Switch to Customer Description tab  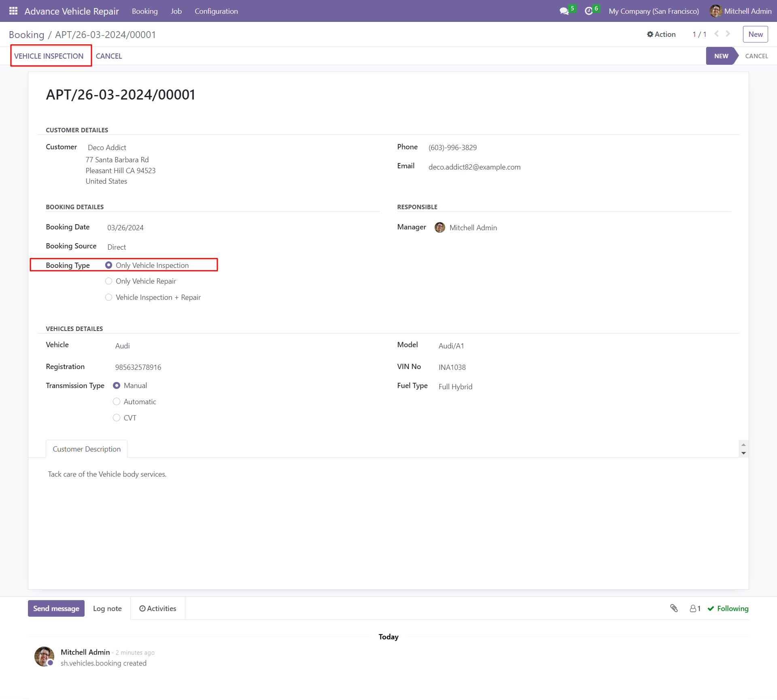pyautogui.click(x=87, y=449)
